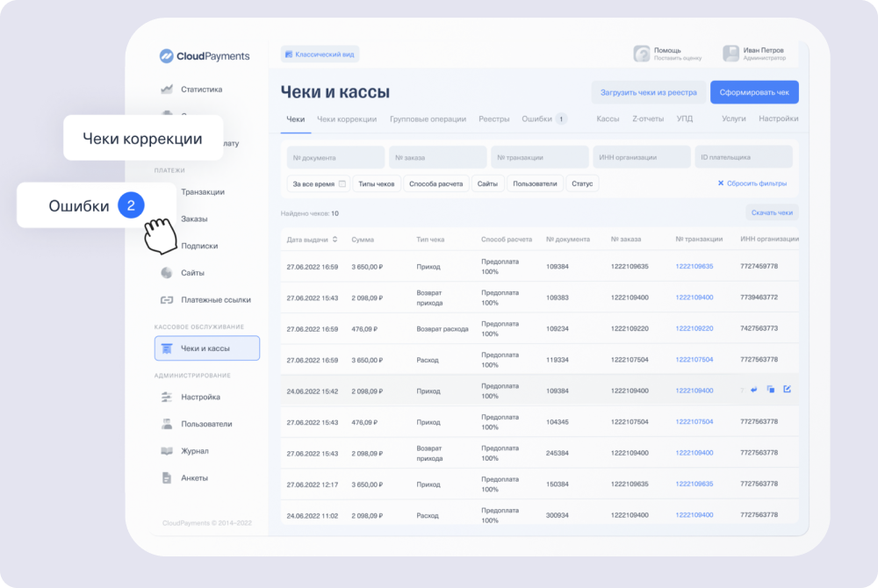Open the Статистика section via the chart icon

168,89
